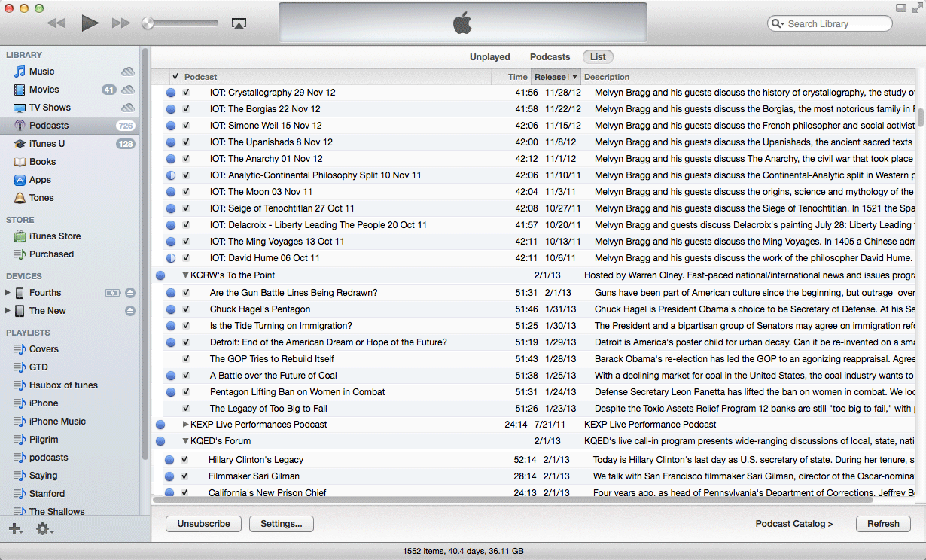Open the Tones bell icon

(20, 198)
